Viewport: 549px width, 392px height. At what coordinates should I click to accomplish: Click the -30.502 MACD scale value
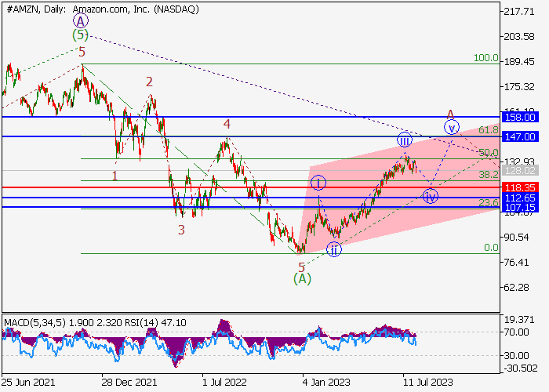[x=520, y=368]
